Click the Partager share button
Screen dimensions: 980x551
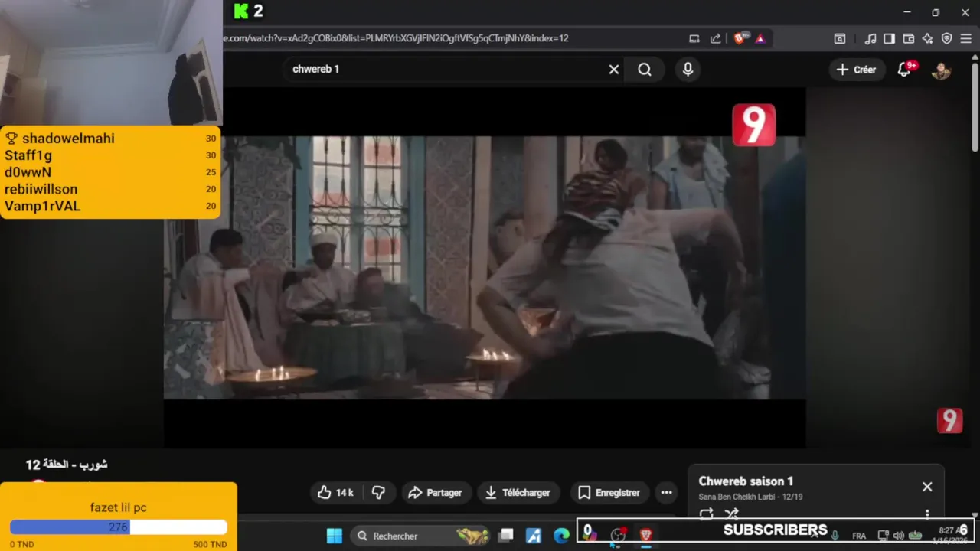435,493
